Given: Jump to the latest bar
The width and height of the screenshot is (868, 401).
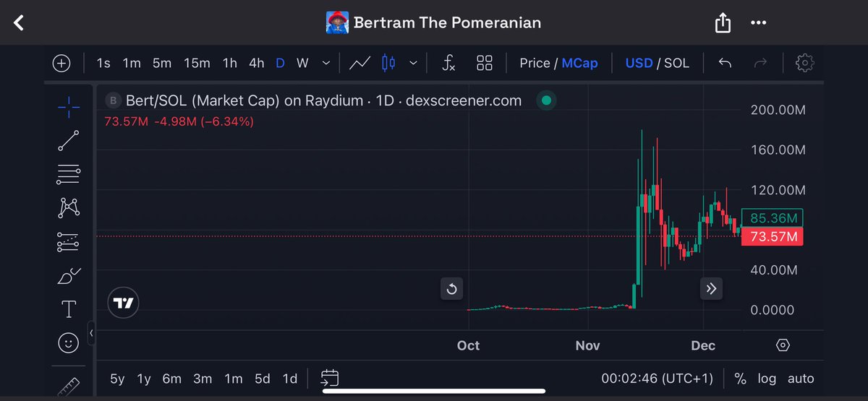Looking at the screenshot, I should click(x=711, y=289).
